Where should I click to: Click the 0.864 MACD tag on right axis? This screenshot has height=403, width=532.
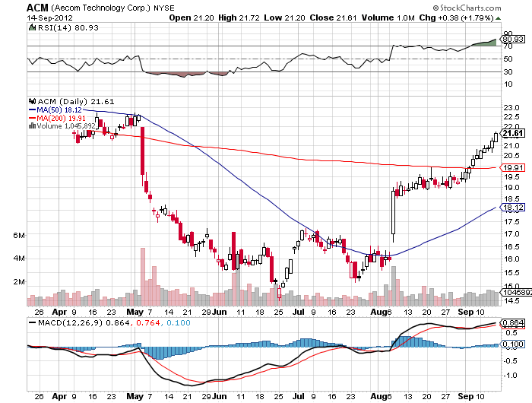[513, 323]
